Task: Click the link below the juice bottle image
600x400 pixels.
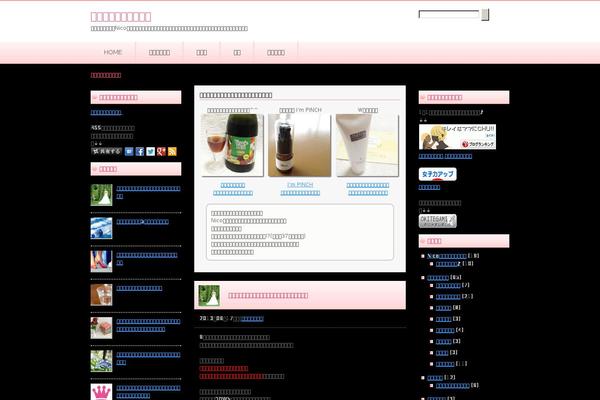Action: [233, 189]
